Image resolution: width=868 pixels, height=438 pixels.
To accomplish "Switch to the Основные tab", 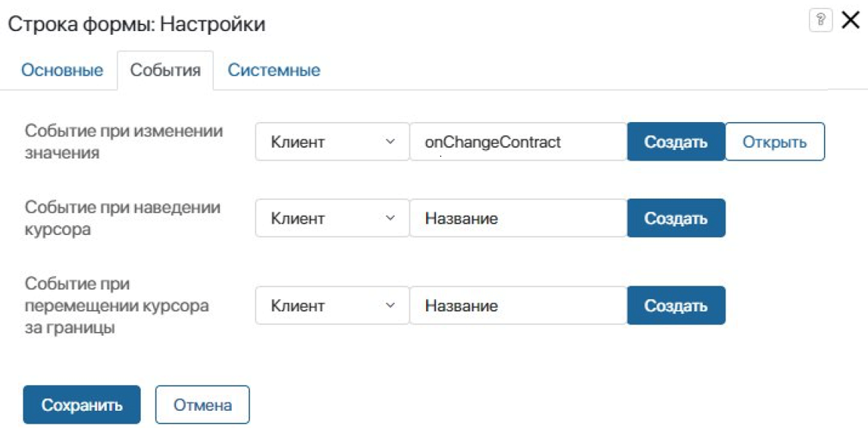I will (62, 70).
